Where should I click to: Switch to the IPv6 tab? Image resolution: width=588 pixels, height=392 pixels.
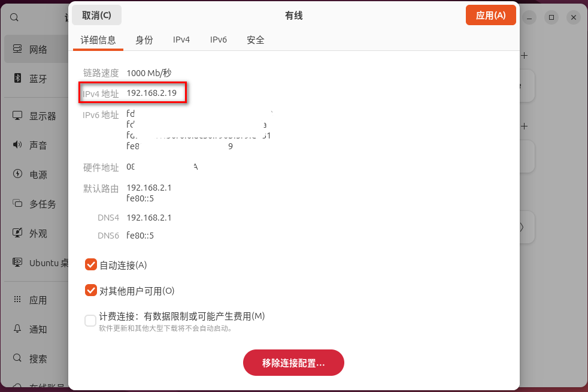(218, 40)
